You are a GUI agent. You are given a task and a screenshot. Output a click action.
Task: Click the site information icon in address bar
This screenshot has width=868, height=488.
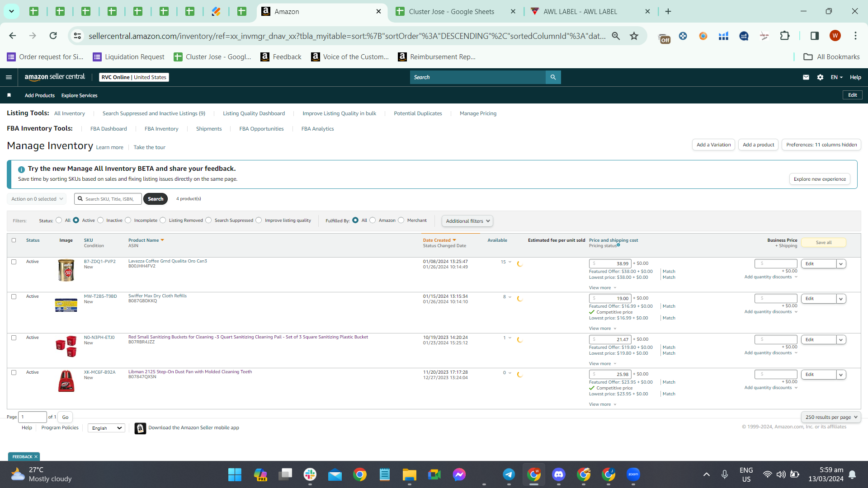(x=77, y=36)
